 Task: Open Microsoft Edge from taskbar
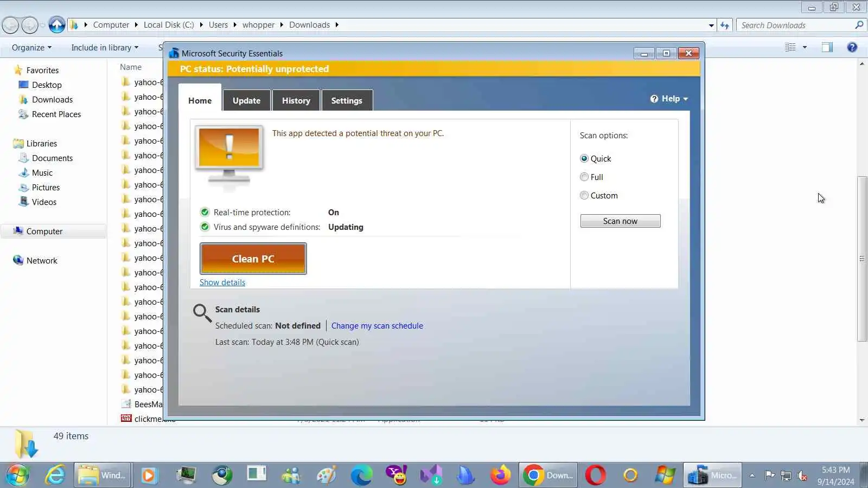coord(361,476)
